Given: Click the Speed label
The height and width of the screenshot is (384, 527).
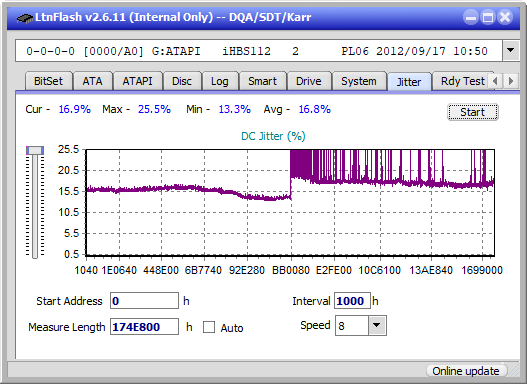Looking at the screenshot, I should [315, 325].
